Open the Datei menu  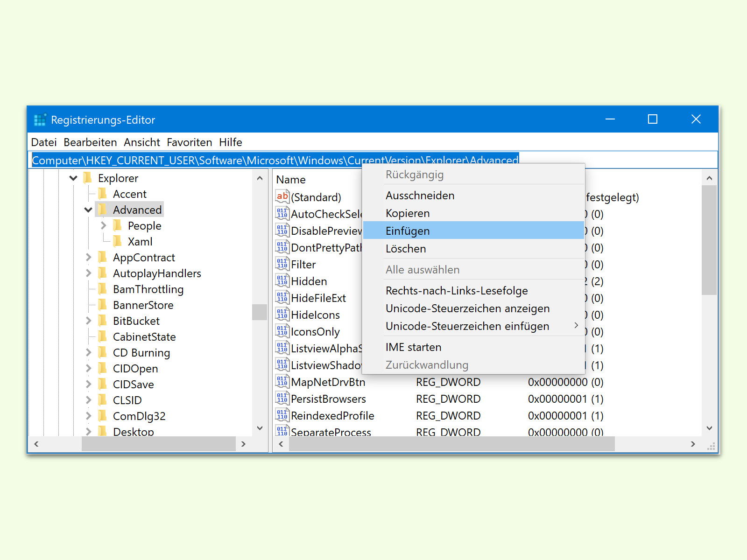44,142
